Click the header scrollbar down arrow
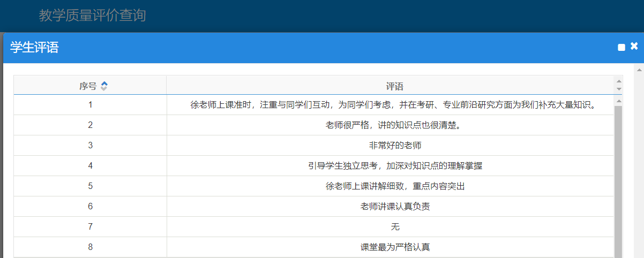Image resolution: width=644 pixels, height=258 pixels. point(619,89)
